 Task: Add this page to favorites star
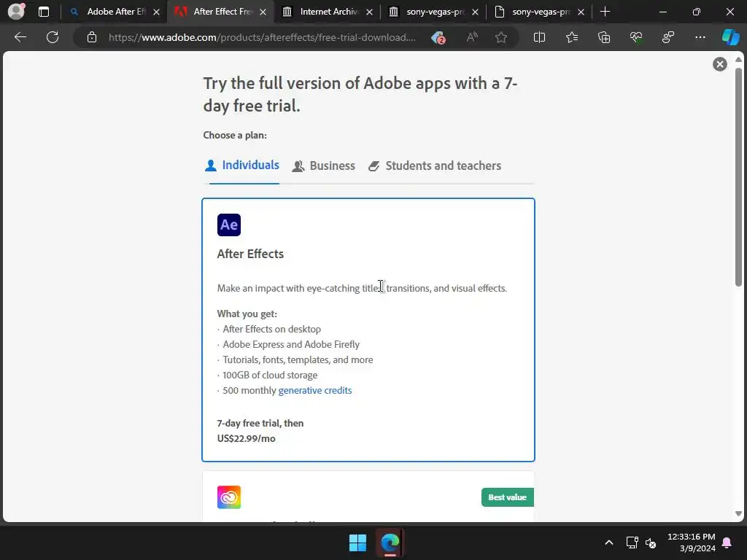click(x=500, y=37)
